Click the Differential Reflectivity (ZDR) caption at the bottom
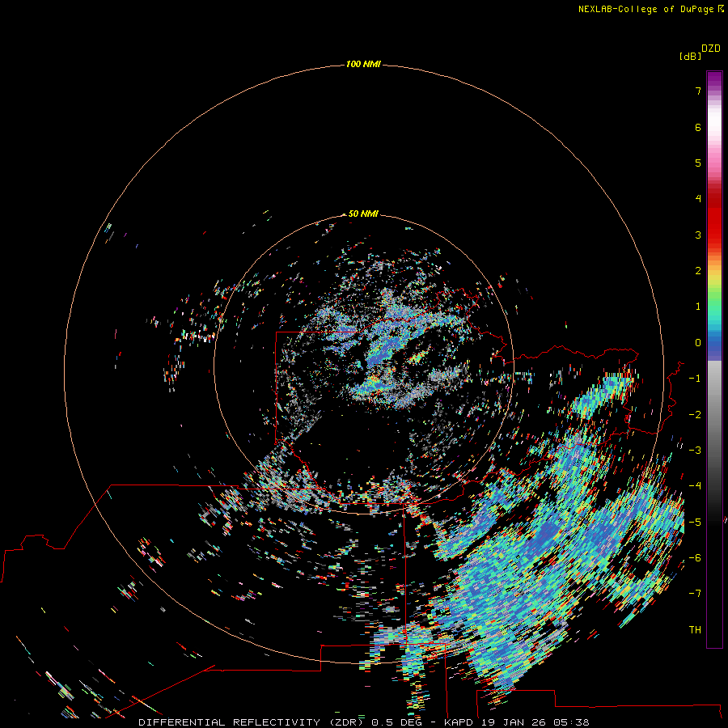The height and width of the screenshot is (728, 728). pos(363,722)
